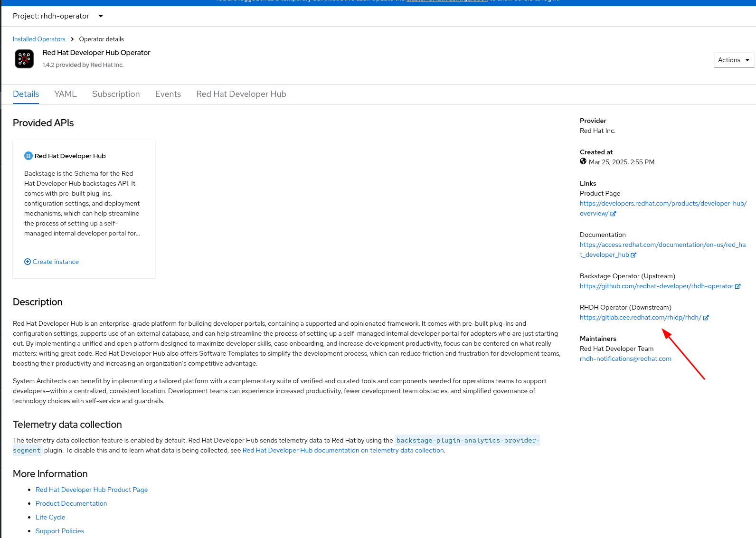The width and height of the screenshot is (756, 538).
Task: Click the Maintainers label
Action: pyautogui.click(x=598, y=339)
